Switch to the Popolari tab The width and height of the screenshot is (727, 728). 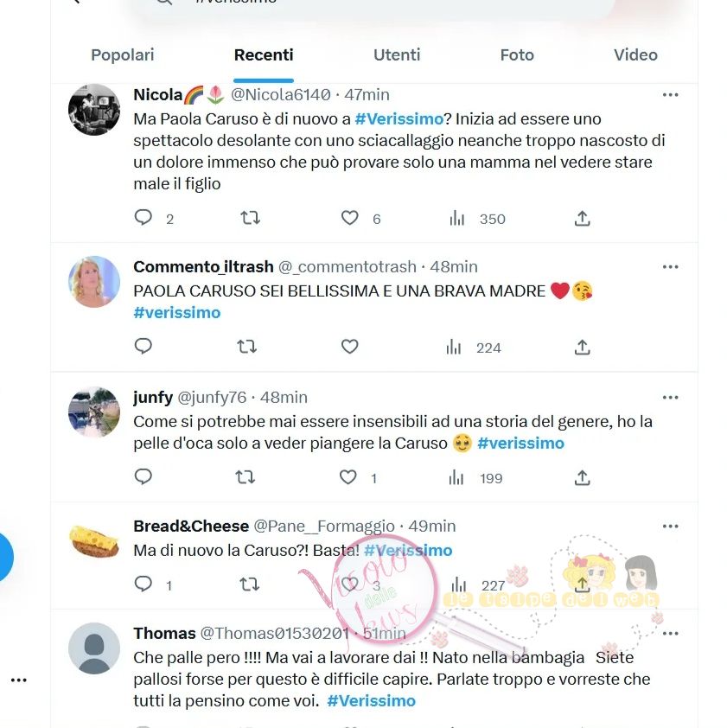(123, 54)
